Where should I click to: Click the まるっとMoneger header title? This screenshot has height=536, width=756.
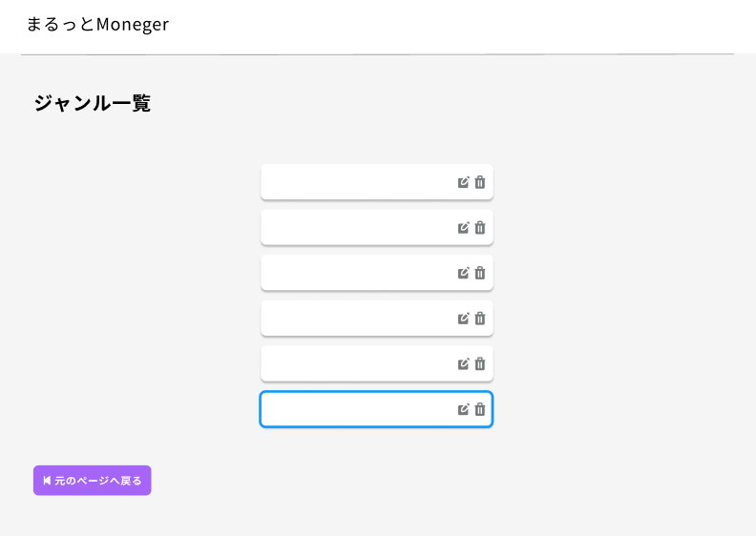coord(98,24)
